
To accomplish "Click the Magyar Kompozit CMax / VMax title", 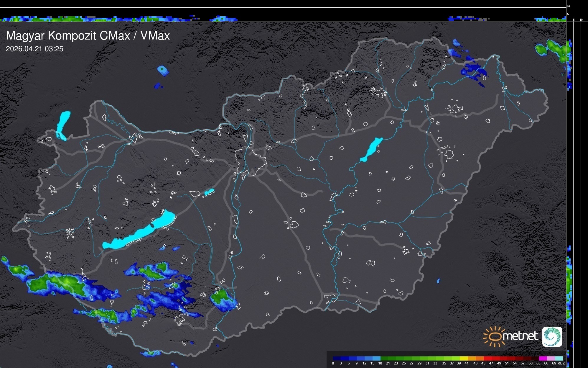I will [x=88, y=36].
